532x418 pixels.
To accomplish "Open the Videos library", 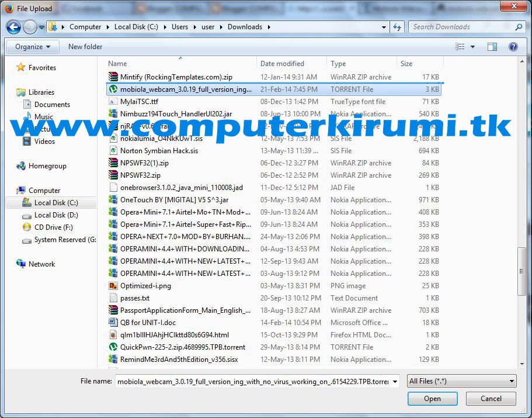I will pos(44,141).
